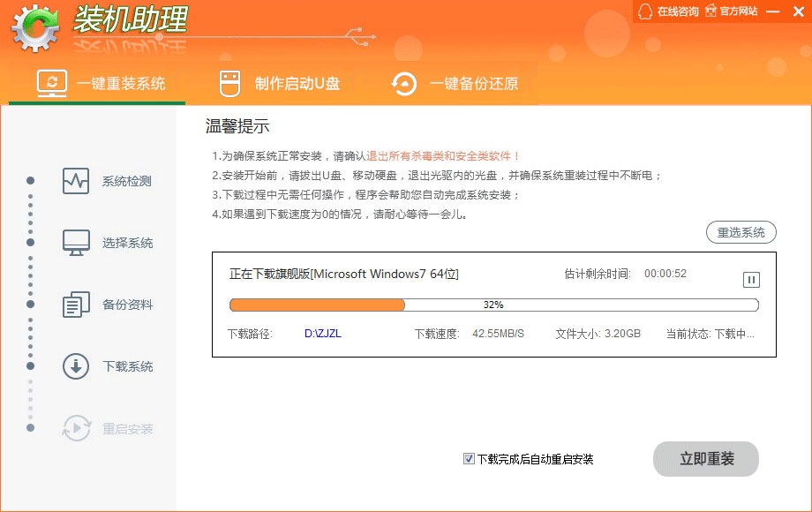Open 在线咨询 QQ penguin icon
The image size is (812, 512).
pyautogui.click(x=645, y=11)
